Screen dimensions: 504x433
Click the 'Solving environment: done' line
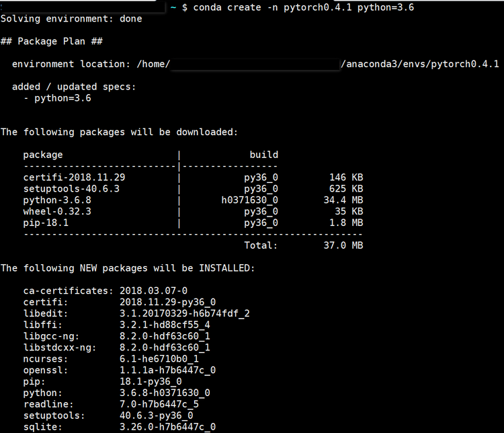tap(71, 19)
